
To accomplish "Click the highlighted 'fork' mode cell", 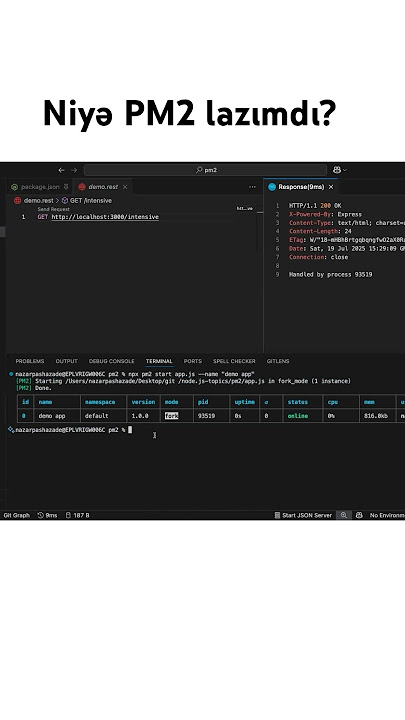I will (171, 416).
